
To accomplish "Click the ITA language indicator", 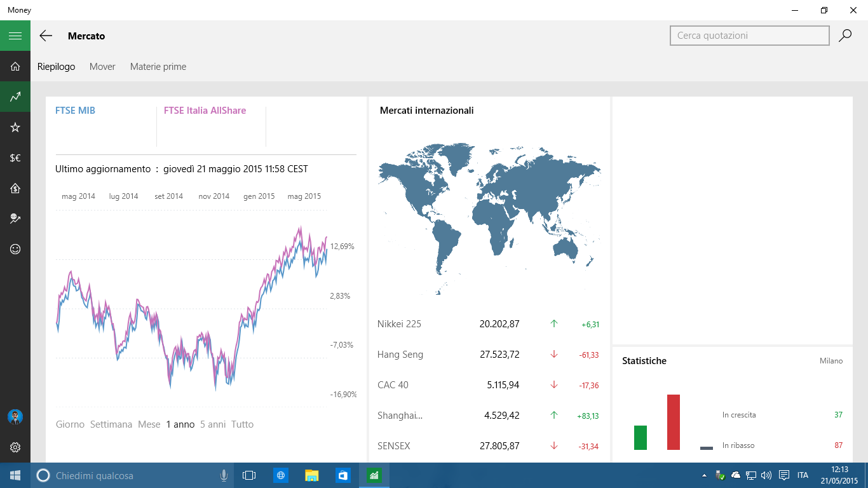I will click(x=803, y=475).
